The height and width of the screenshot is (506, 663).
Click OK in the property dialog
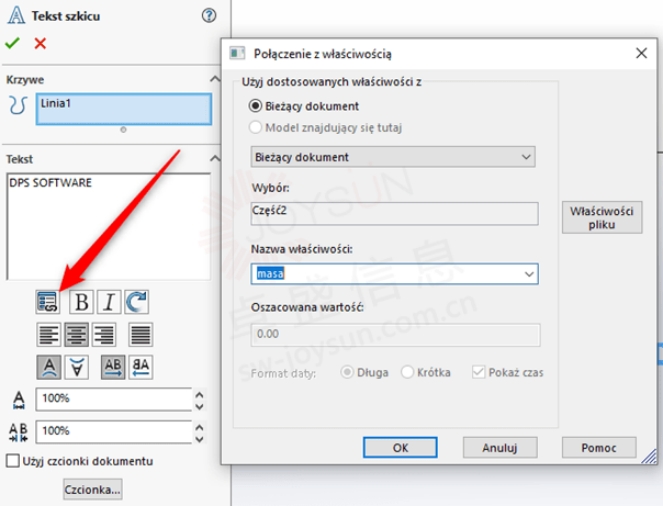[x=400, y=447]
